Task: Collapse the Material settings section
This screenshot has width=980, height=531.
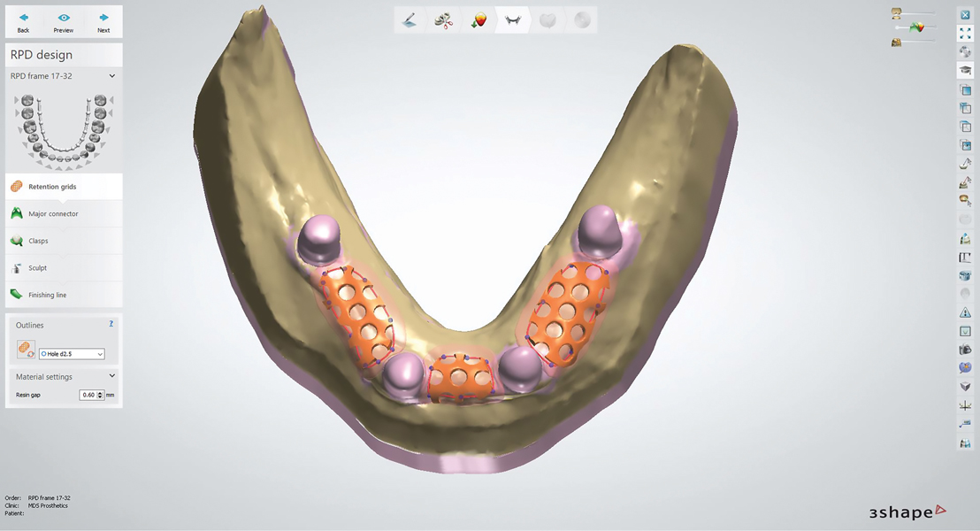Action: [x=112, y=376]
